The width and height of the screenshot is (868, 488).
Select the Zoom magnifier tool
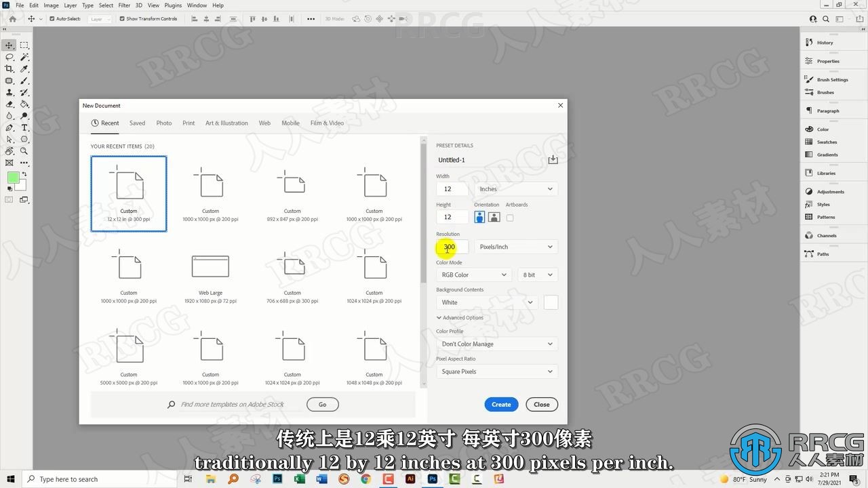pos(24,151)
